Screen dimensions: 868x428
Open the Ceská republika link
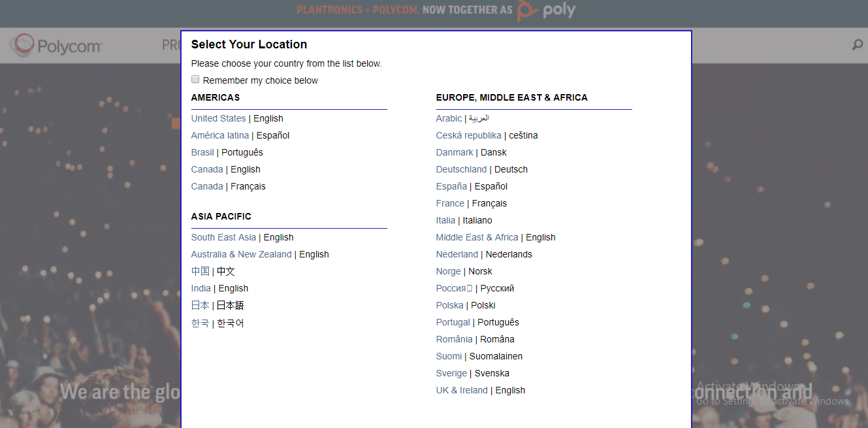coord(469,135)
